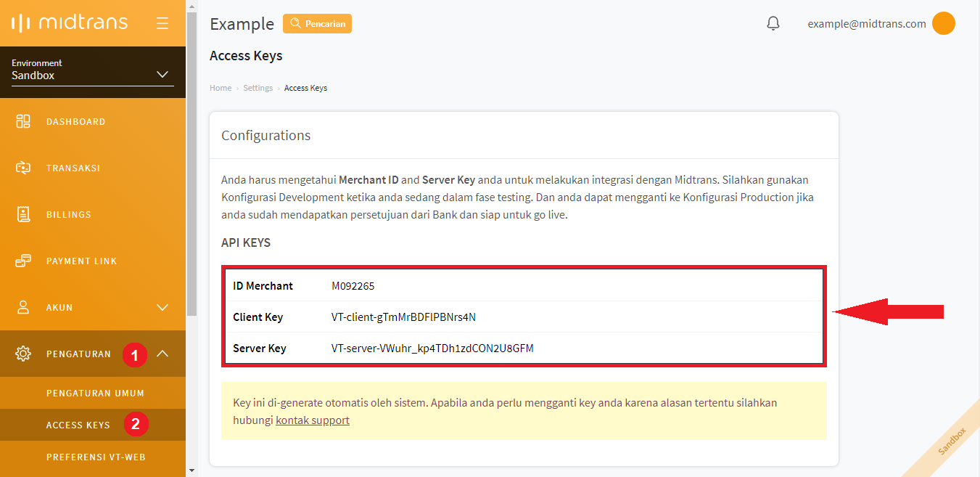The image size is (980, 477).
Task: Expand the Akun submenu chevron
Action: [162, 308]
